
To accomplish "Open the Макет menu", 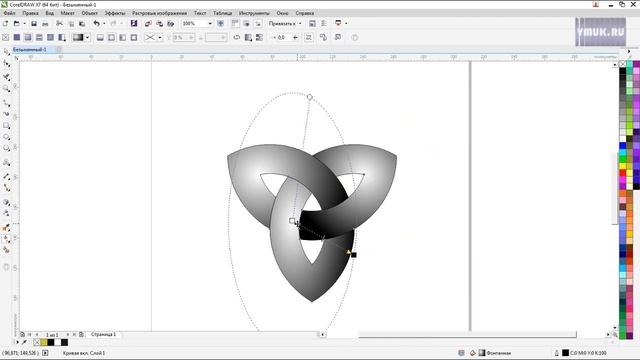I will click(x=67, y=13).
